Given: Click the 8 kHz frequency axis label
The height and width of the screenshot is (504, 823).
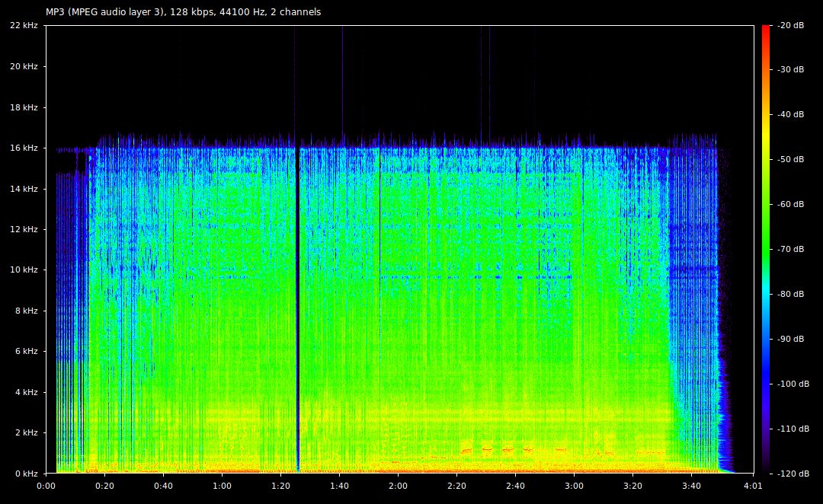Looking at the screenshot, I should 27,311.
